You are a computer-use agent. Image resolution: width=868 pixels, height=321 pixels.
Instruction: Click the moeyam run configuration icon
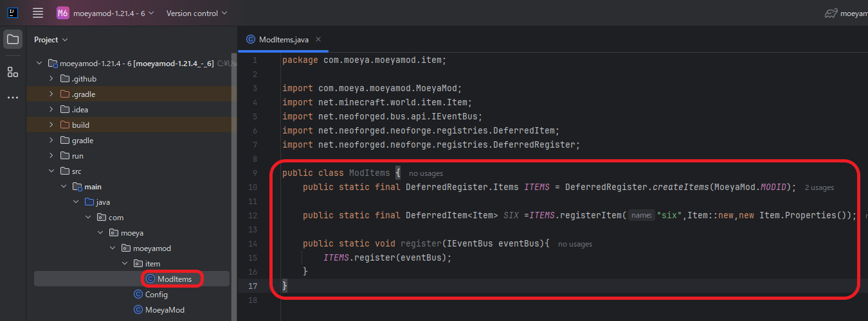tap(831, 13)
